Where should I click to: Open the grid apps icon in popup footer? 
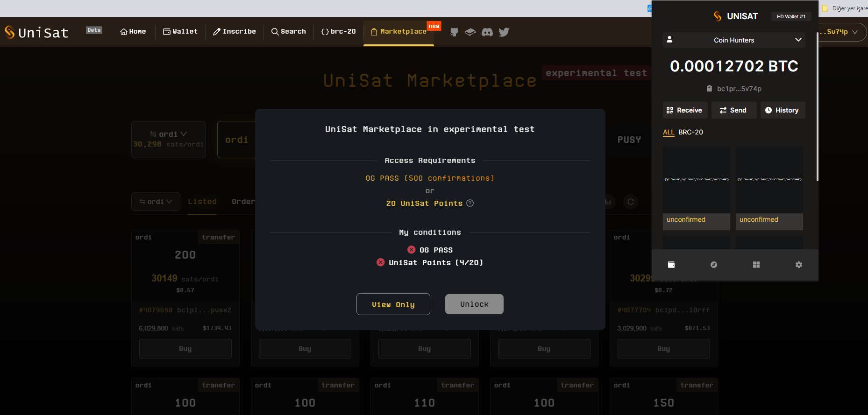[x=756, y=265]
